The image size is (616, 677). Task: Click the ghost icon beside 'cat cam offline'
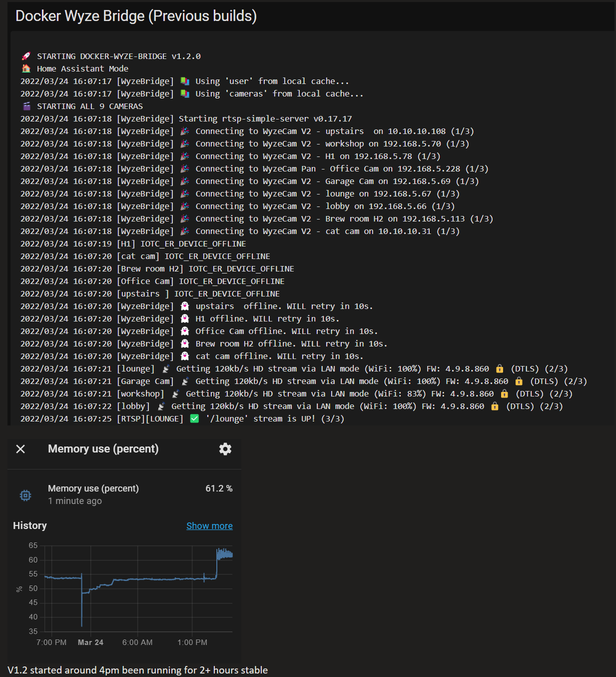click(x=185, y=356)
